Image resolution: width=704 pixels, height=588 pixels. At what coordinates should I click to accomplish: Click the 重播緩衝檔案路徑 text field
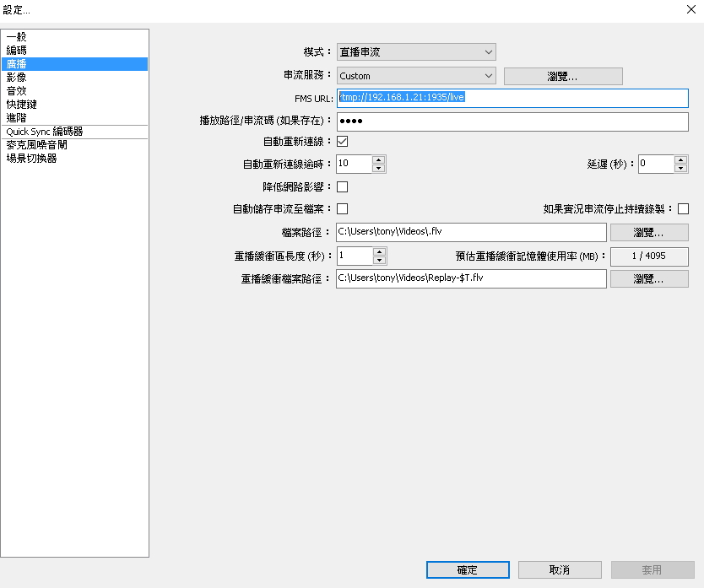471,278
